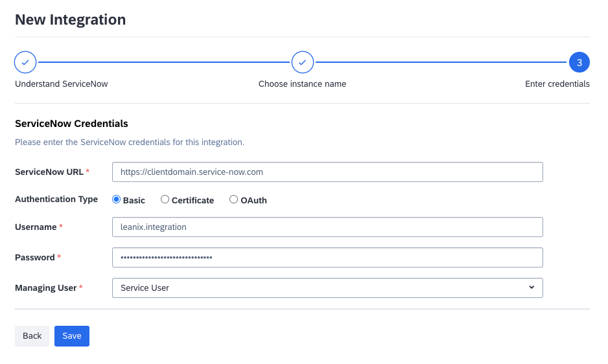Click the New Integration heading

coord(70,20)
